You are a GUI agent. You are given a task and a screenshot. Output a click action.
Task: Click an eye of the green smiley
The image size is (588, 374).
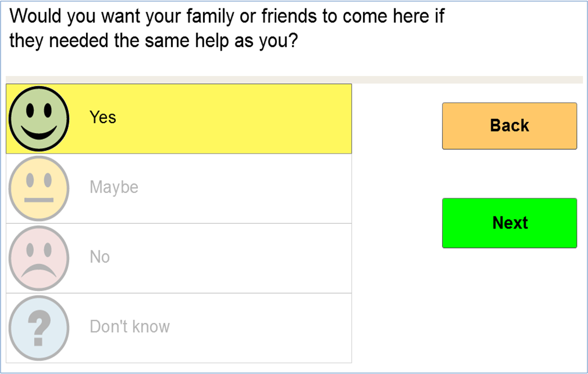coord(30,110)
